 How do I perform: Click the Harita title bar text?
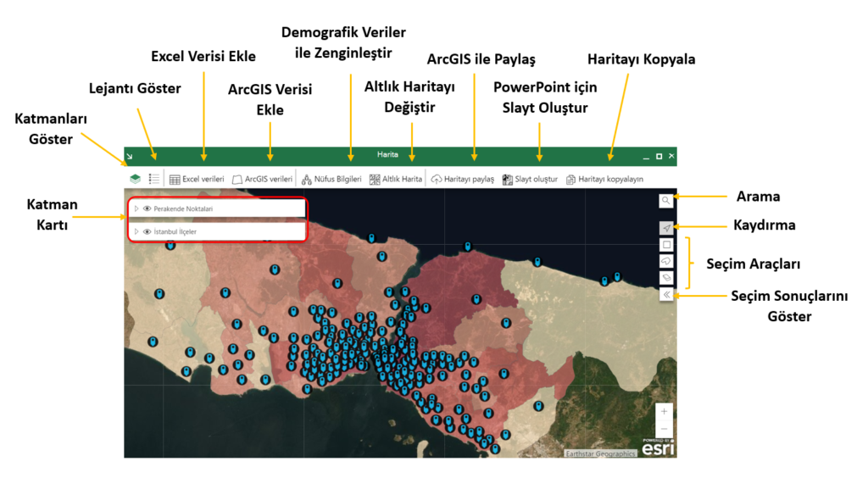[x=387, y=154]
